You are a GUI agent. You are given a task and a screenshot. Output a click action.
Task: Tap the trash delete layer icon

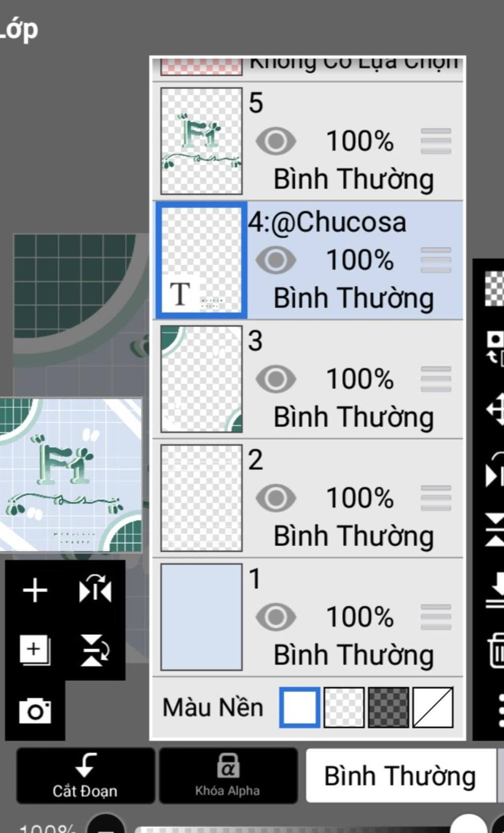(x=496, y=651)
